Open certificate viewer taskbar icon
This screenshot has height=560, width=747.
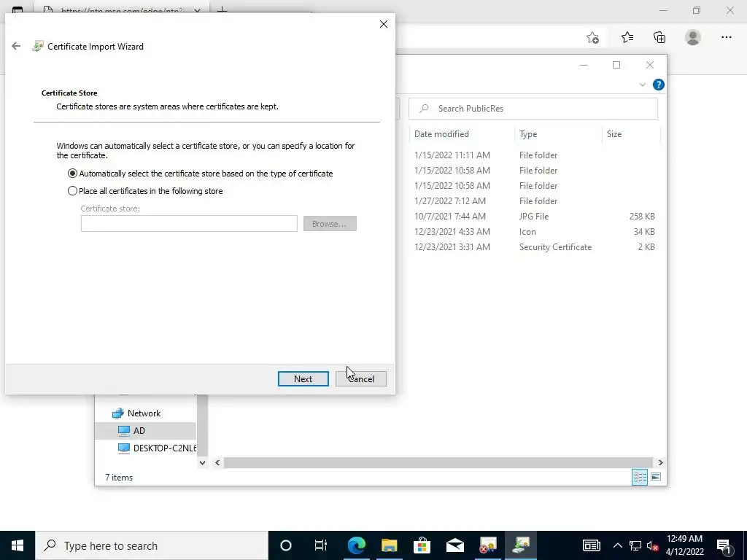pyautogui.click(x=488, y=545)
